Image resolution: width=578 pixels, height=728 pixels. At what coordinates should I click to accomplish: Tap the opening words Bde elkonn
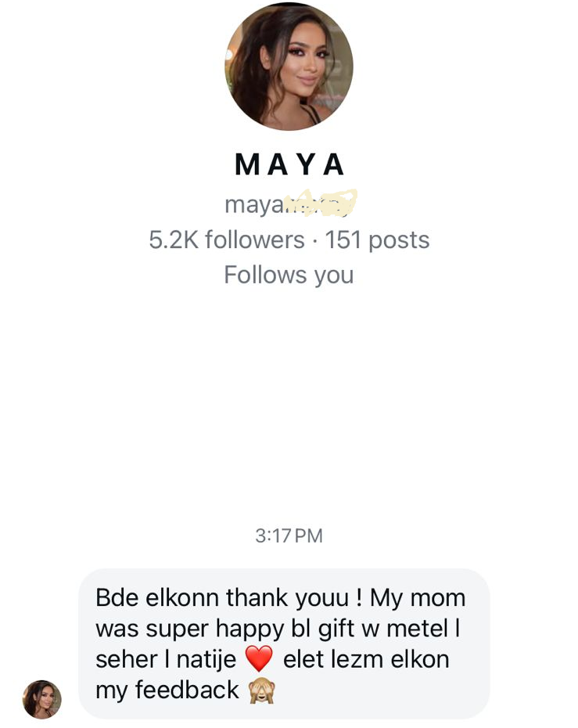click(x=157, y=598)
